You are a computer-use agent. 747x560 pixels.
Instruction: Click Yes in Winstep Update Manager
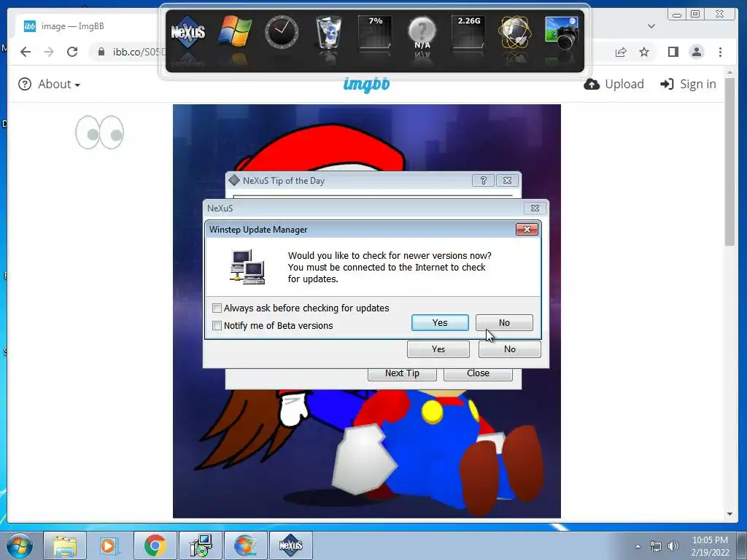(x=440, y=323)
